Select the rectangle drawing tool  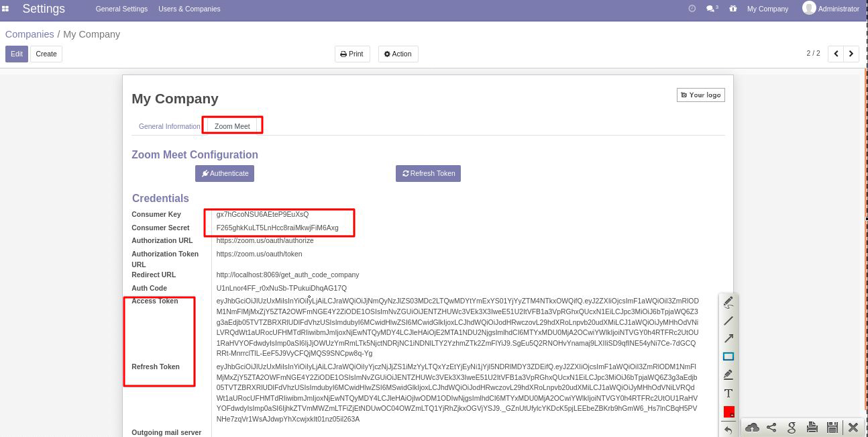click(728, 356)
